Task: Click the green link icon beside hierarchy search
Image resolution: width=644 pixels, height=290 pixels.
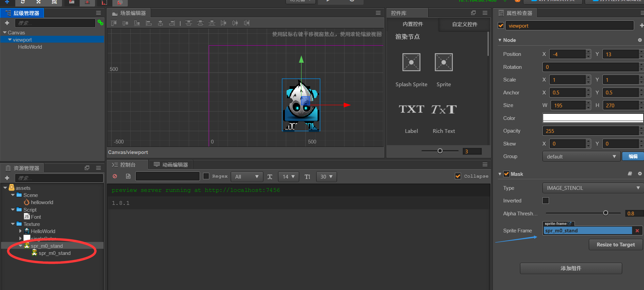Action: (x=100, y=23)
